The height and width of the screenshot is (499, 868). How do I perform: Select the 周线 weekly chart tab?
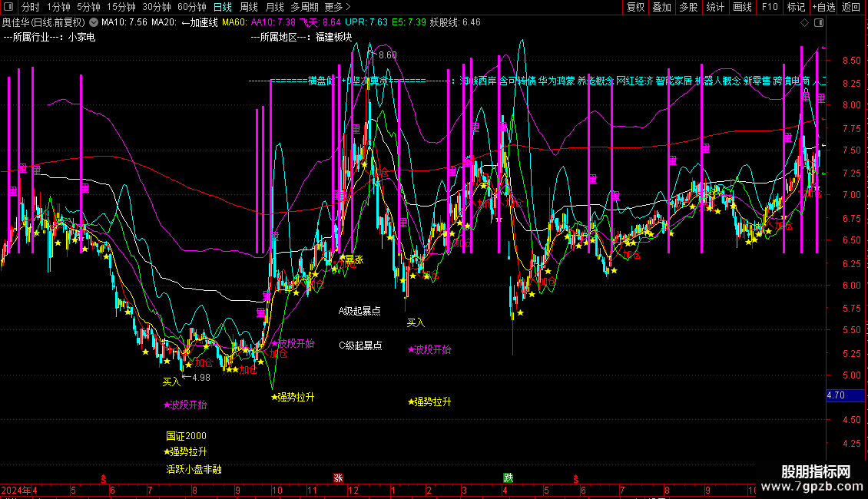(249, 7)
